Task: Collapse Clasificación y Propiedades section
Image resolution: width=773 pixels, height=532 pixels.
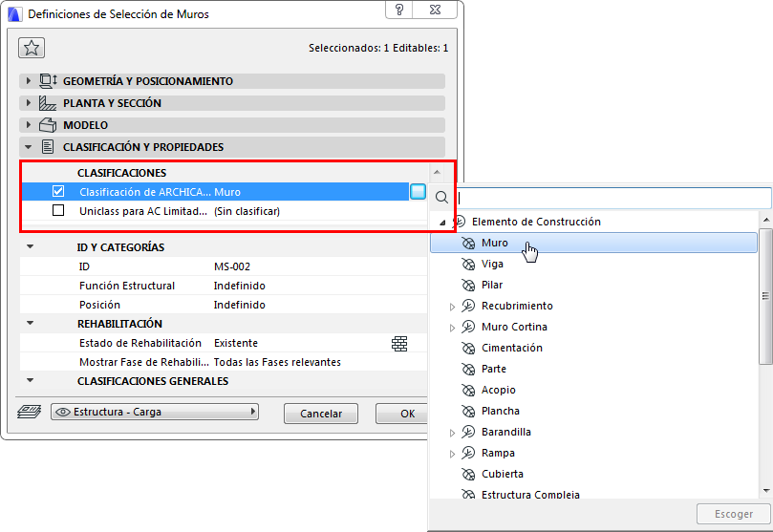Action: click(28, 147)
